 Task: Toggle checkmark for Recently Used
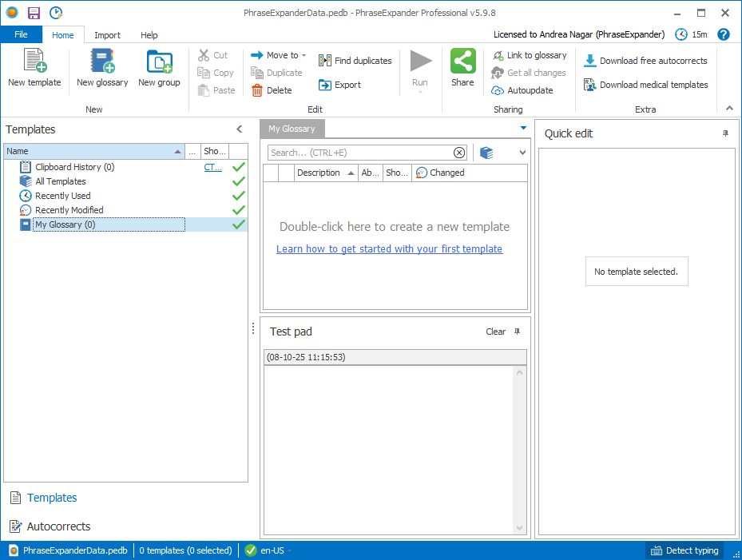pyautogui.click(x=239, y=196)
